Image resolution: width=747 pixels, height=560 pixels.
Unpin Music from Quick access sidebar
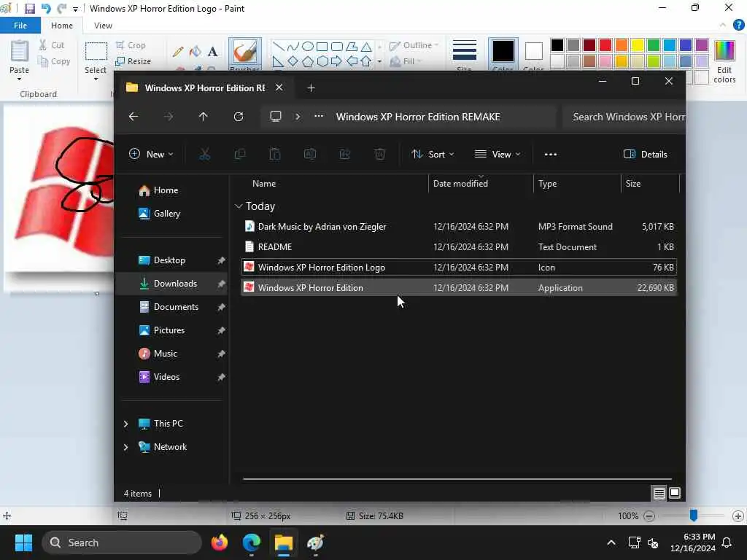pos(221,354)
